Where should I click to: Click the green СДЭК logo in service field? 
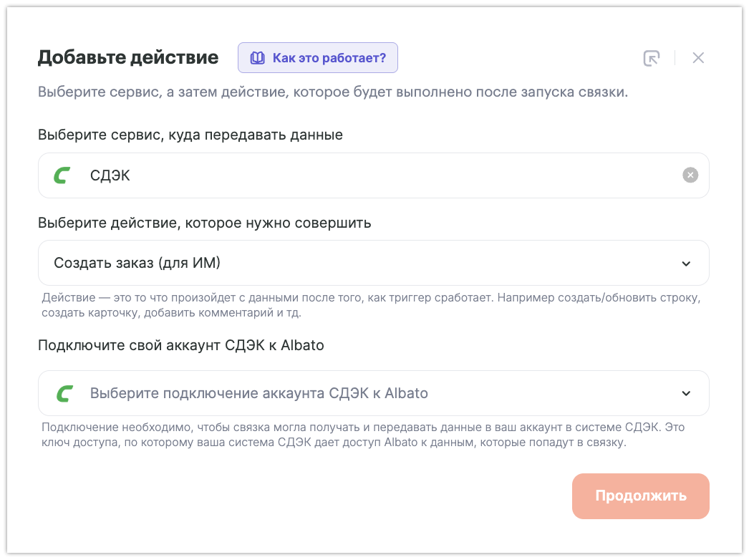click(x=63, y=175)
